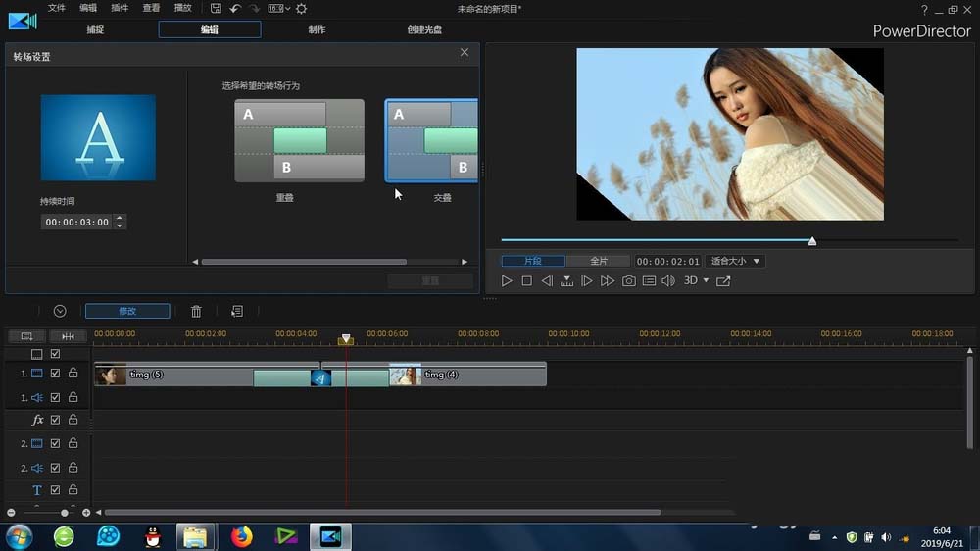The height and width of the screenshot is (551, 980).
Task: Click the fit timeline markers icon
Action: point(68,336)
